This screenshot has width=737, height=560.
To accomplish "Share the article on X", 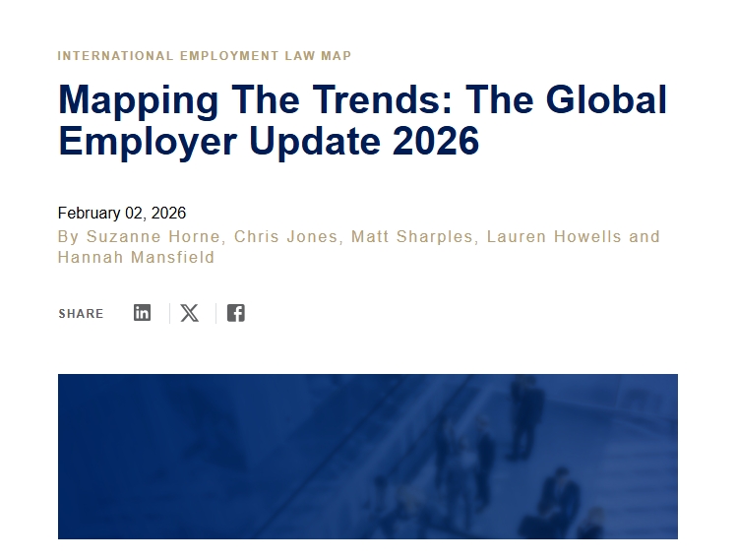I will 190,313.
